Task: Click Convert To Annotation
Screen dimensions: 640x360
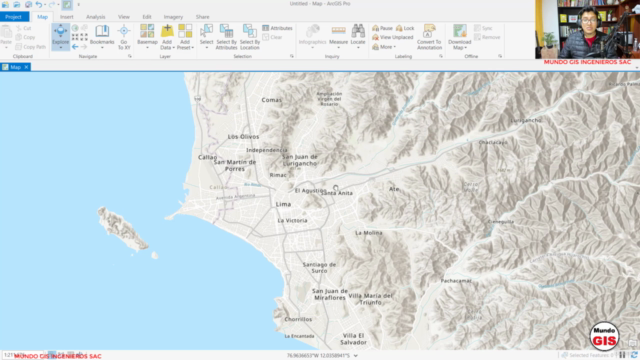Action: (429, 37)
